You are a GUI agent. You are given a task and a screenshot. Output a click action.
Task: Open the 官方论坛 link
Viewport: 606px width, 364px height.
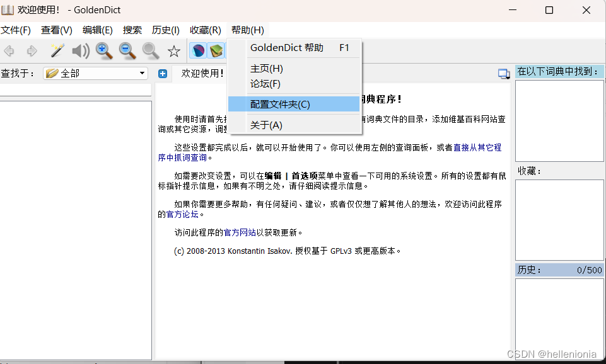(182, 214)
